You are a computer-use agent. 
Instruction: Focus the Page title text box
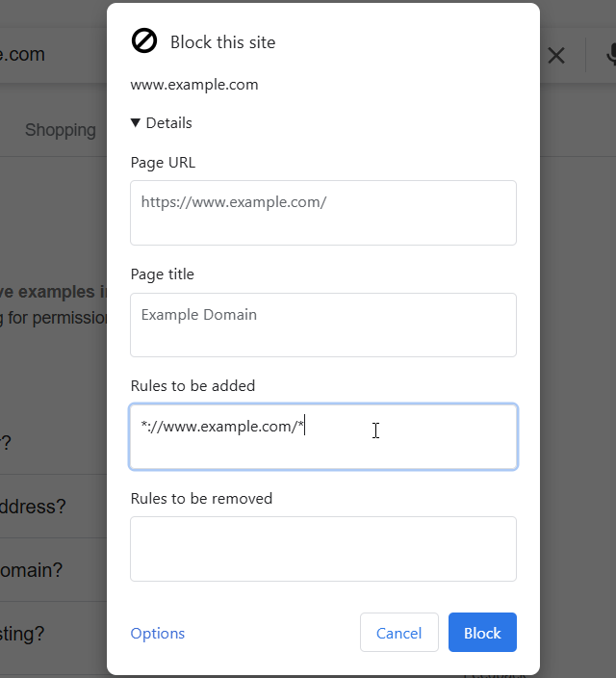coord(322,325)
